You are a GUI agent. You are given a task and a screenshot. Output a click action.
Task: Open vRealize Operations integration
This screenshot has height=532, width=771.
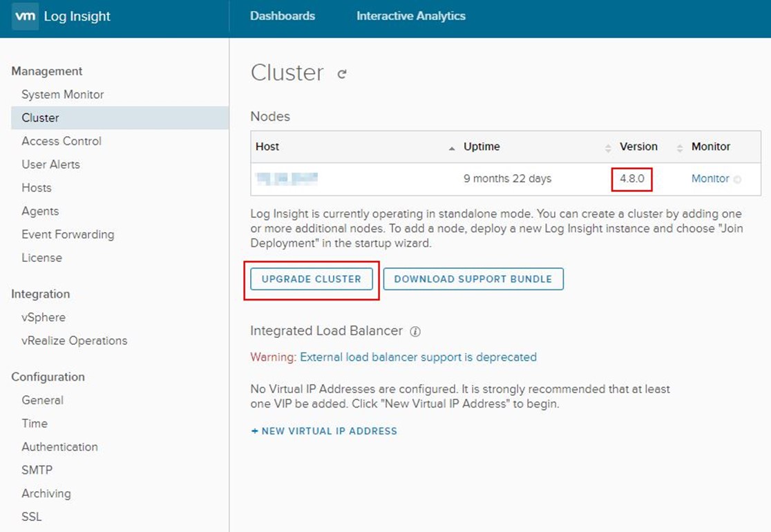[74, 340]
